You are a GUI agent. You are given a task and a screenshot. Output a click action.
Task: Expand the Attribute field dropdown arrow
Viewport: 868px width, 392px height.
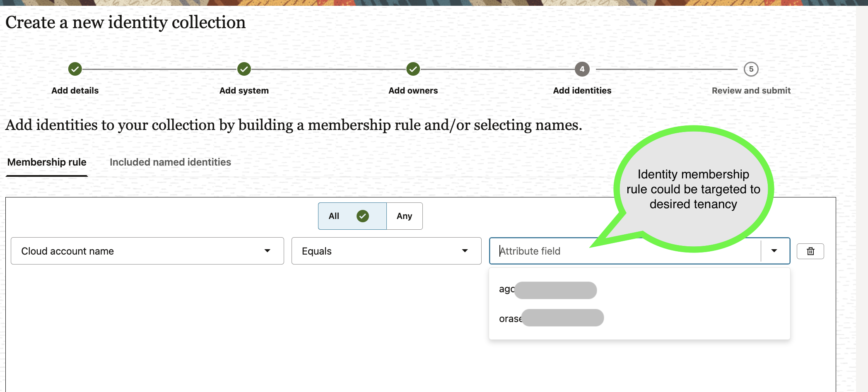click(x=774, y=251)
